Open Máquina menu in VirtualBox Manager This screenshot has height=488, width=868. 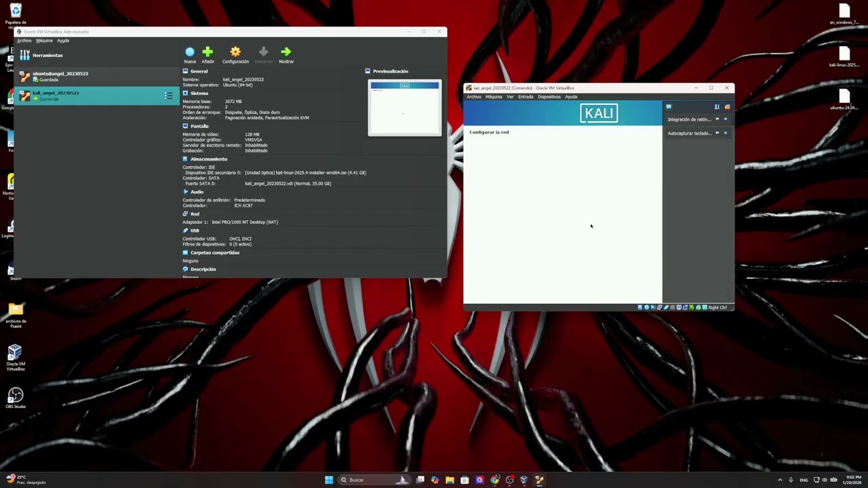pyautogui.click(x=44, y=41)
